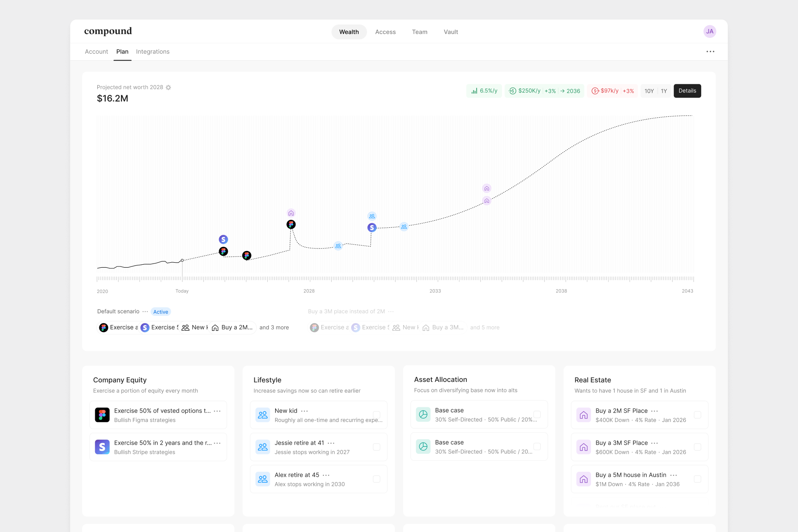Open three-dot menu for Buy a 3M place scenario

pyautogui.click(x=391, y=311)
